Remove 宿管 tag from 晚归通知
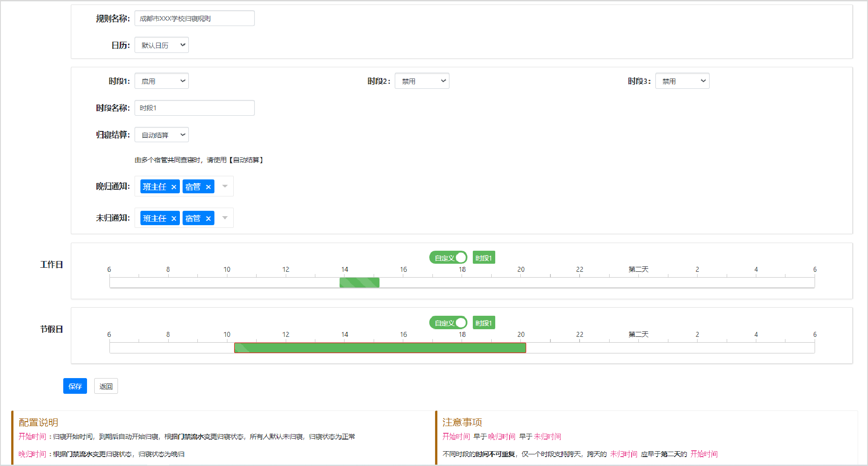 point(208,187)
